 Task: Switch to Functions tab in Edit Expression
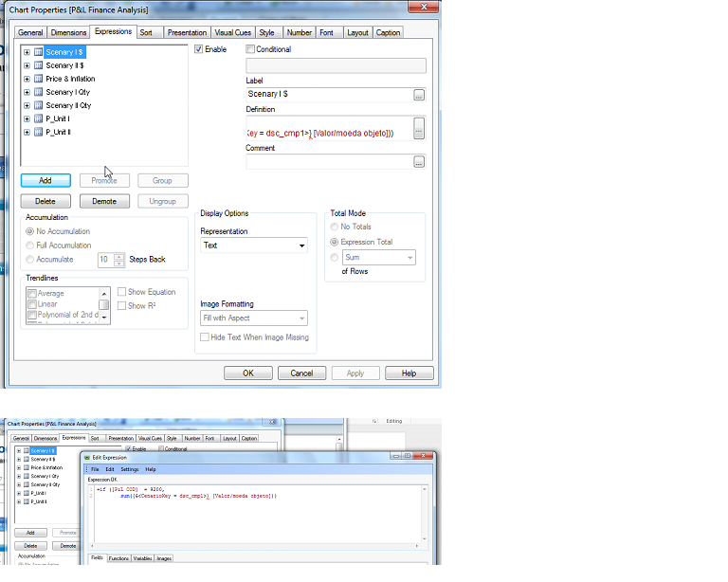coord(118,558)
